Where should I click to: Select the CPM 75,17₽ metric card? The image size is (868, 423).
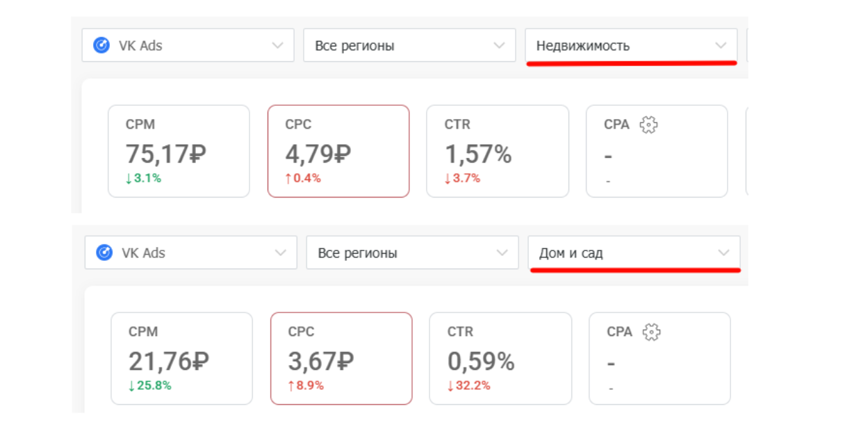click(179, 151)
